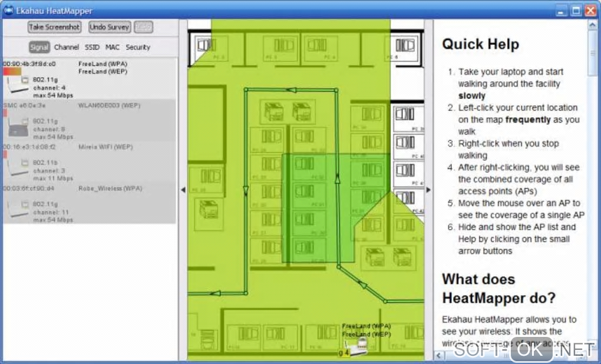Click the Take Screenshot button
The height and width of the screenshot is (364, 601).
point(54,27)
